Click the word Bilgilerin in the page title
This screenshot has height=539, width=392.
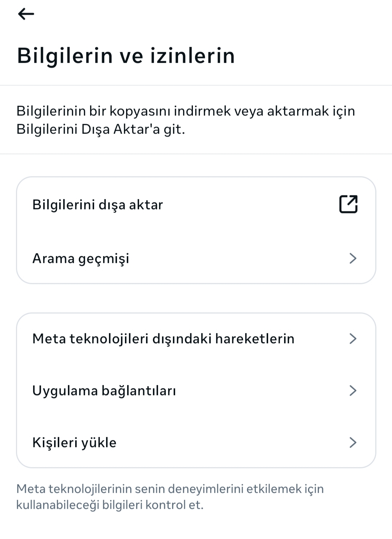(65, 56)
